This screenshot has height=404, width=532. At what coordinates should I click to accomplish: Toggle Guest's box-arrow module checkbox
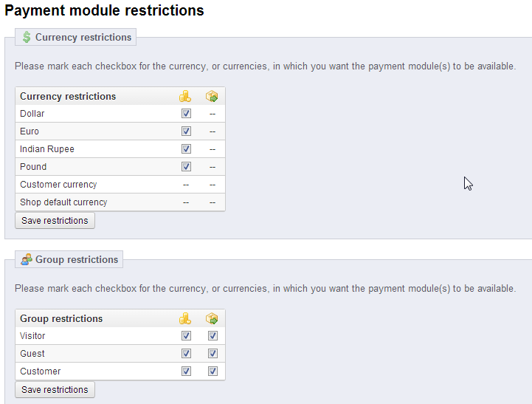213,354
